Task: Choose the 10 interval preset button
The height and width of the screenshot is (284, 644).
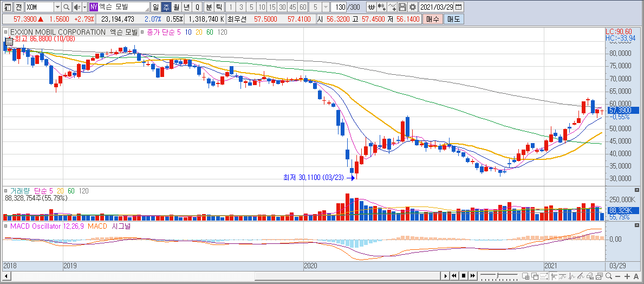Action: coord(262,7)
